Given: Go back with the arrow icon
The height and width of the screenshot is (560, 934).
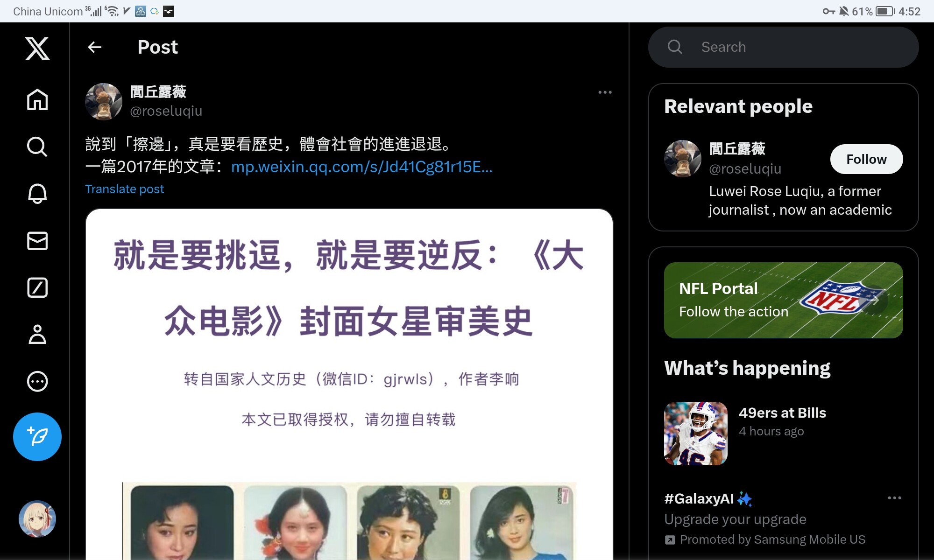Looking at the screenshot, I should tap(95, 47).
